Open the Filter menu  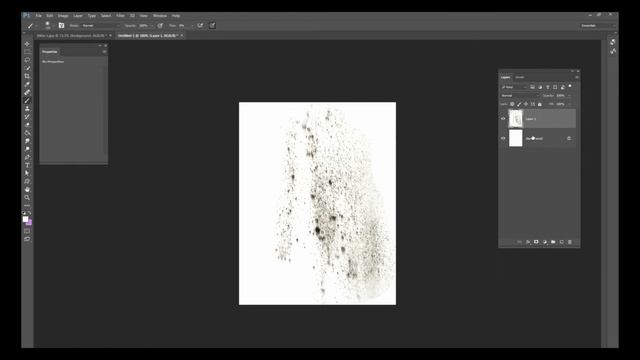[120, 16]
